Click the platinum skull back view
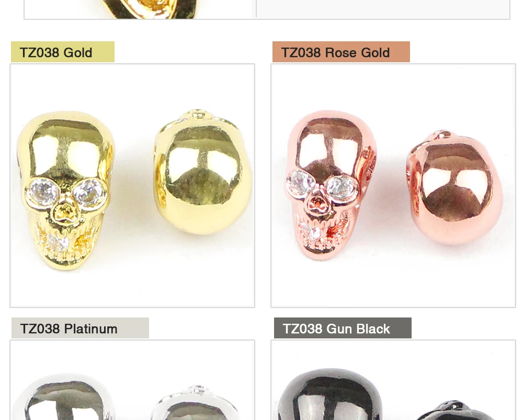Image resolution: width=523 pixels, height=420 pixels. point(195,403)
